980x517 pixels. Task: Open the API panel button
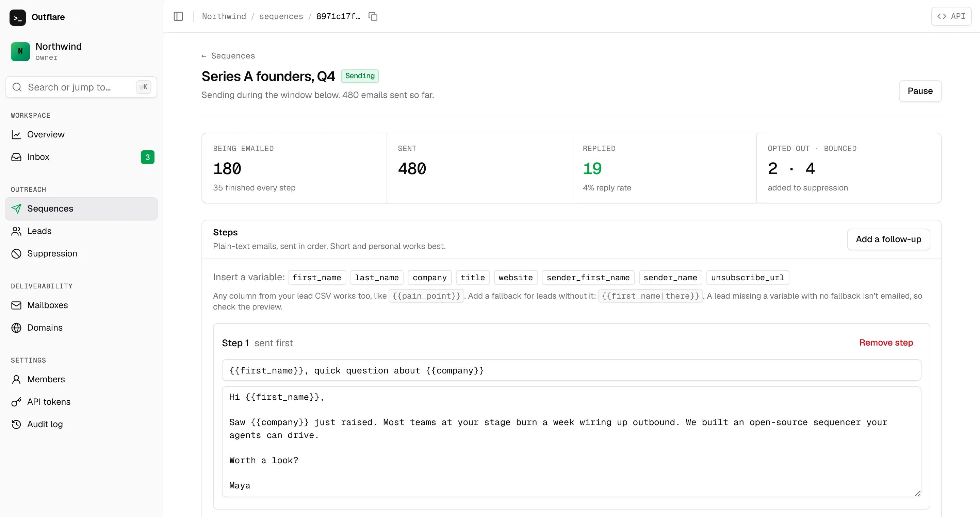click(x=951, y=16)
